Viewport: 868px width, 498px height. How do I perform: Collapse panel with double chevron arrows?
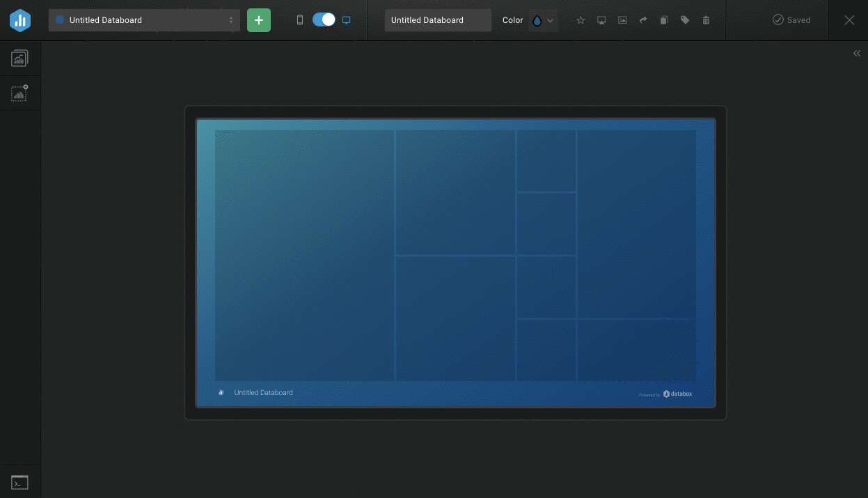pos(857,54)
